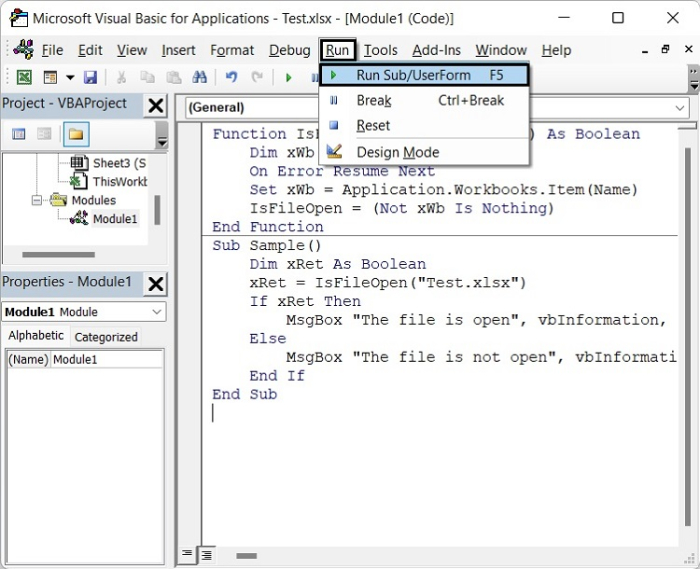Viewport: 700px width, 569px height.
Task: Switch to the Alphabetic properties tab
Action: click(36, 336)
